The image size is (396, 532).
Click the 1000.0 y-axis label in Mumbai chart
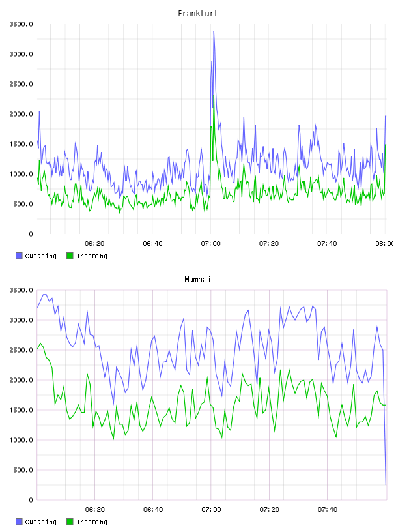click(x=21, y=440)
